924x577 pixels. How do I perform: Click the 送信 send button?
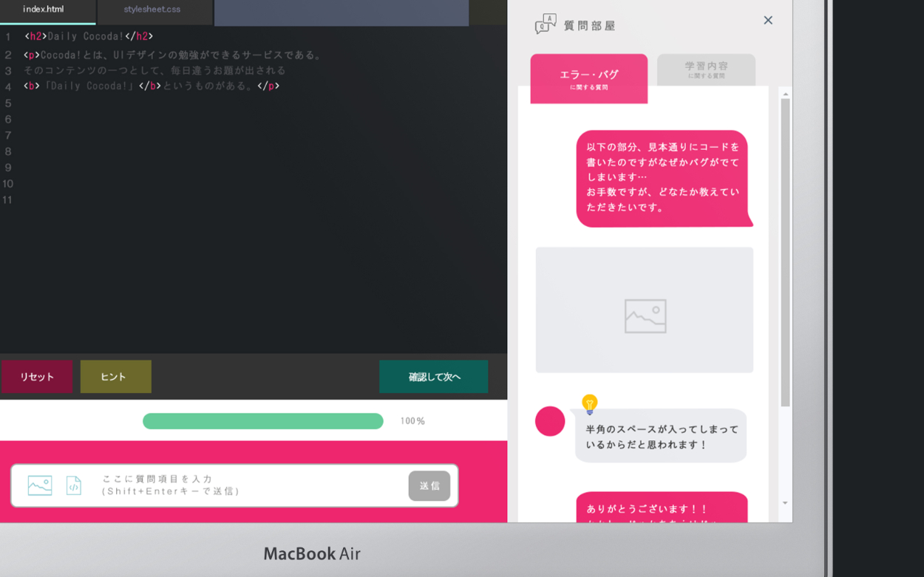pos(429,485)
